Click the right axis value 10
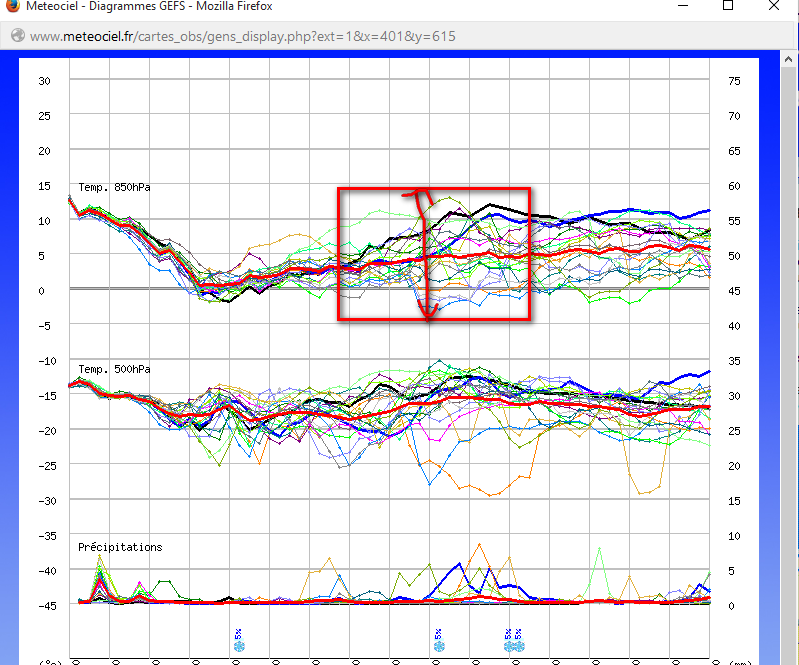The width and height of the screenshot is (799, 665). tap(734, 536)
